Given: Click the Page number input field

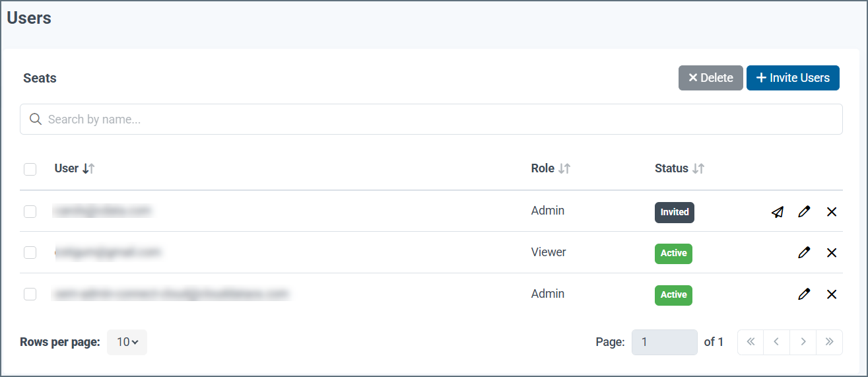Looking at the screenshot, I should click(x=665, y=342).
